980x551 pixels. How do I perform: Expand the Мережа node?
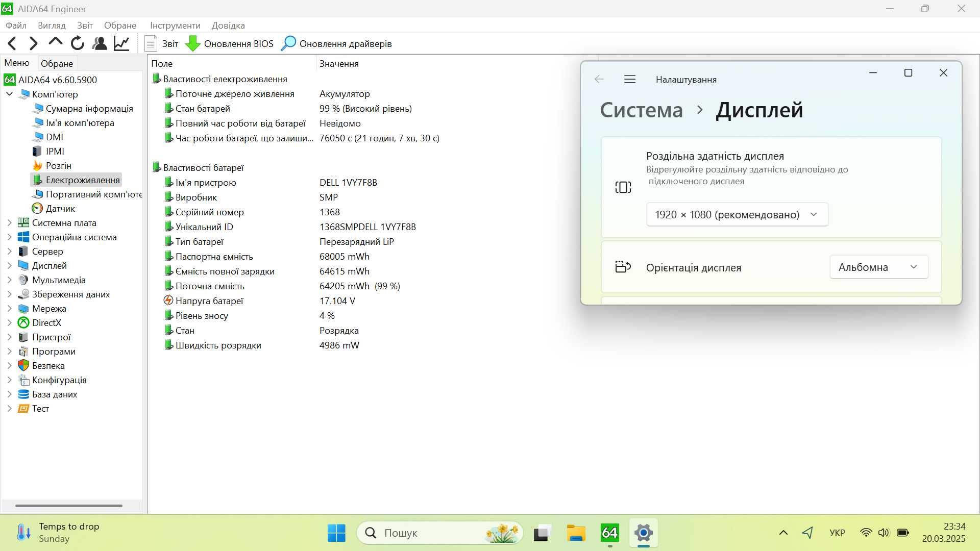[x=9, y=308]
